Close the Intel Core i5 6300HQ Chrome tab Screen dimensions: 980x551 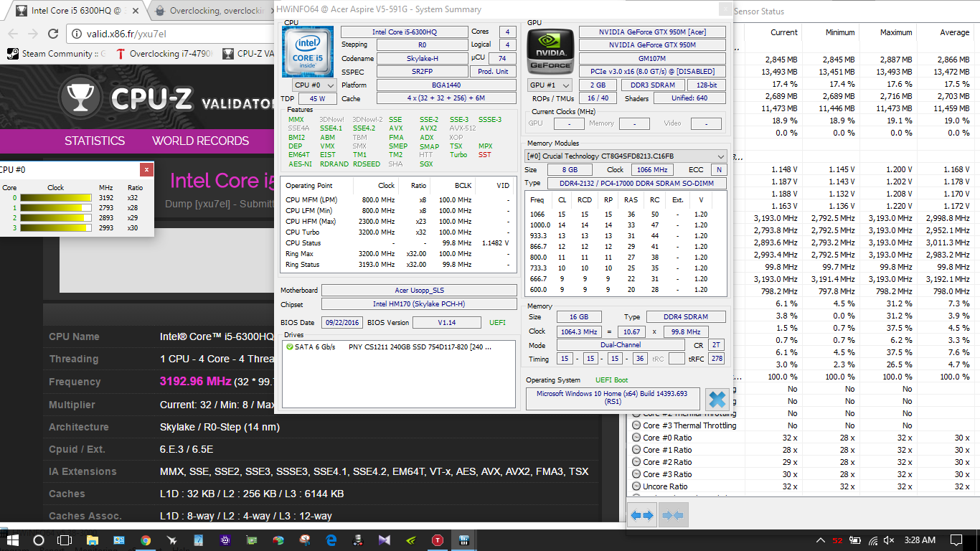pyautogui.click(x=136, y=11)
